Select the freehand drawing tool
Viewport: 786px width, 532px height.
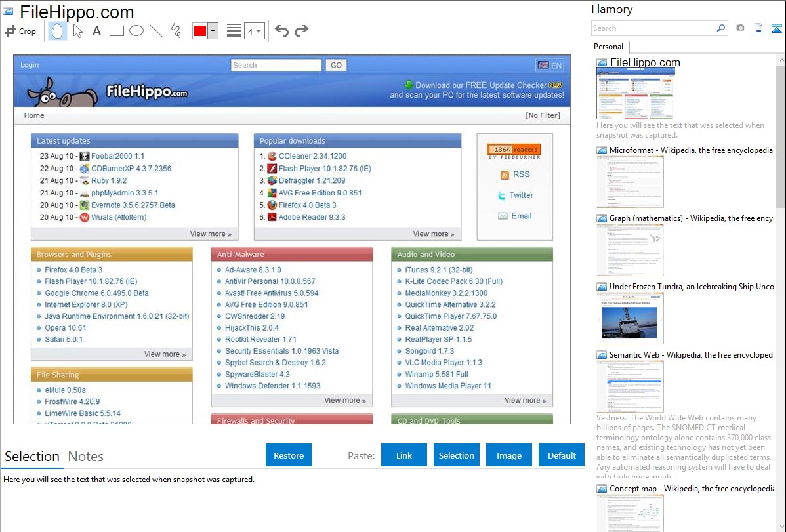[176, 31]
